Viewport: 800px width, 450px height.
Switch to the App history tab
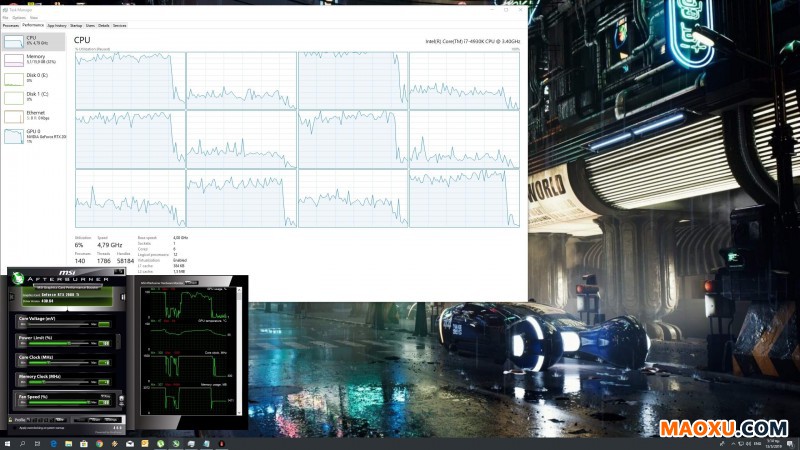(x=57, y=26)
